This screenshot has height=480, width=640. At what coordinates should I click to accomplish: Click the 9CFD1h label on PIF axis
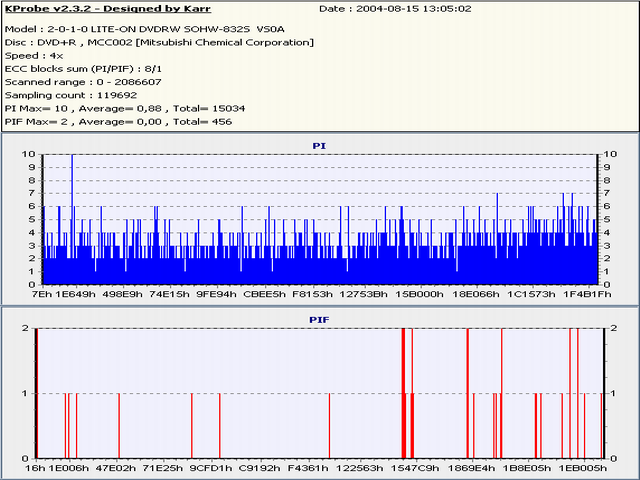(x=211, y=468)
